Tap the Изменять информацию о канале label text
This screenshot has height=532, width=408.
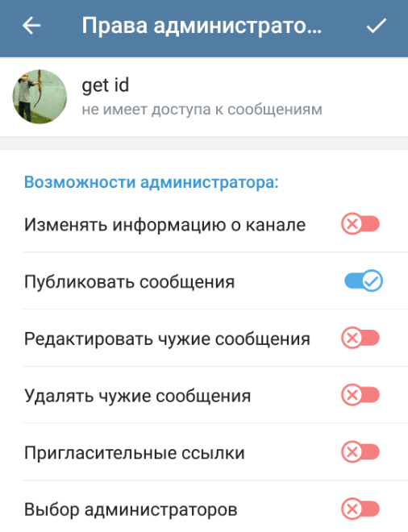click(165, 225)
